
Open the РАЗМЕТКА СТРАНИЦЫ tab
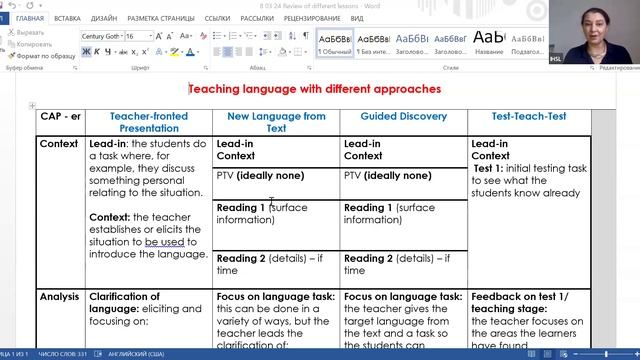coord(161,18)
